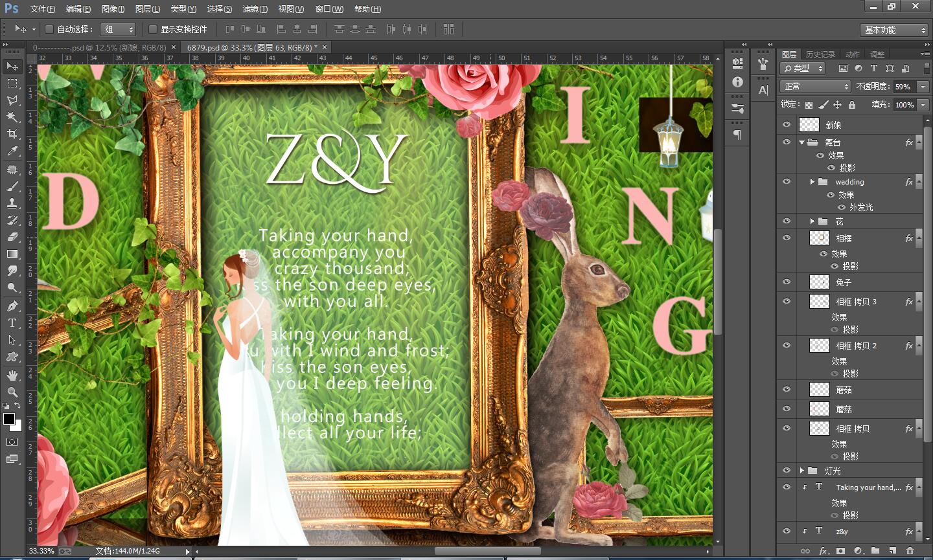Select the Brush tool

click(12, 186)
